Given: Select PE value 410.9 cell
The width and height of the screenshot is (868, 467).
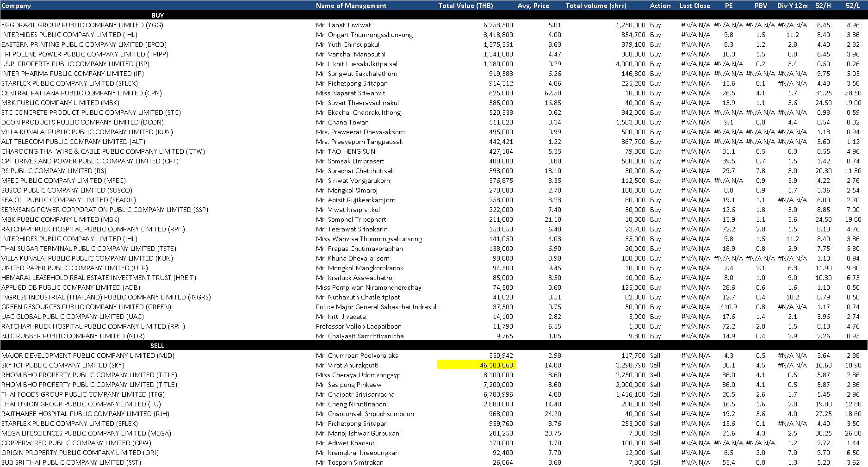Looking at the screenshot, I should pyautogui.click(x=729, y=307).
